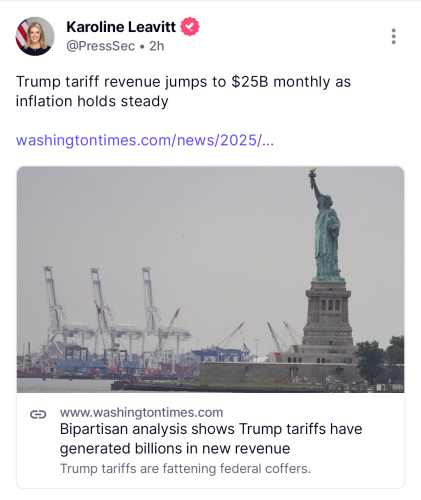Open the three-dot more options menu
Screen dimensions: 421x500
pos(394,36)
